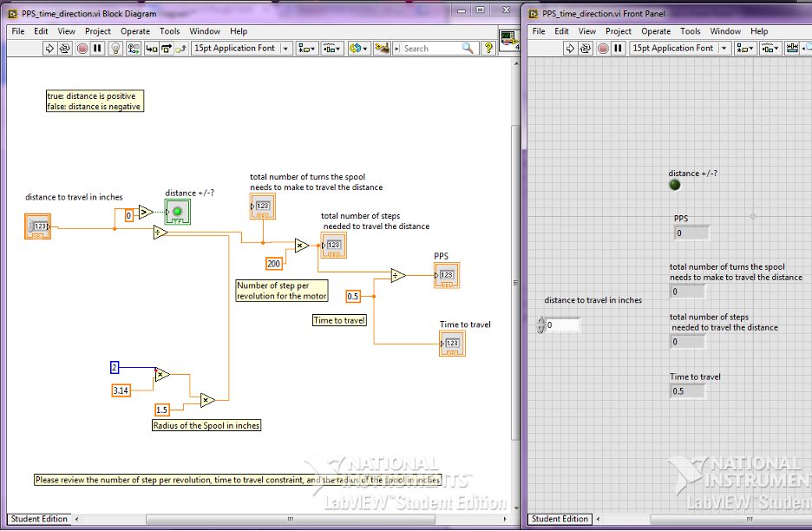
Task: Click the Run arrow in Block Diagram toolbar
Action: click(49, 49)
